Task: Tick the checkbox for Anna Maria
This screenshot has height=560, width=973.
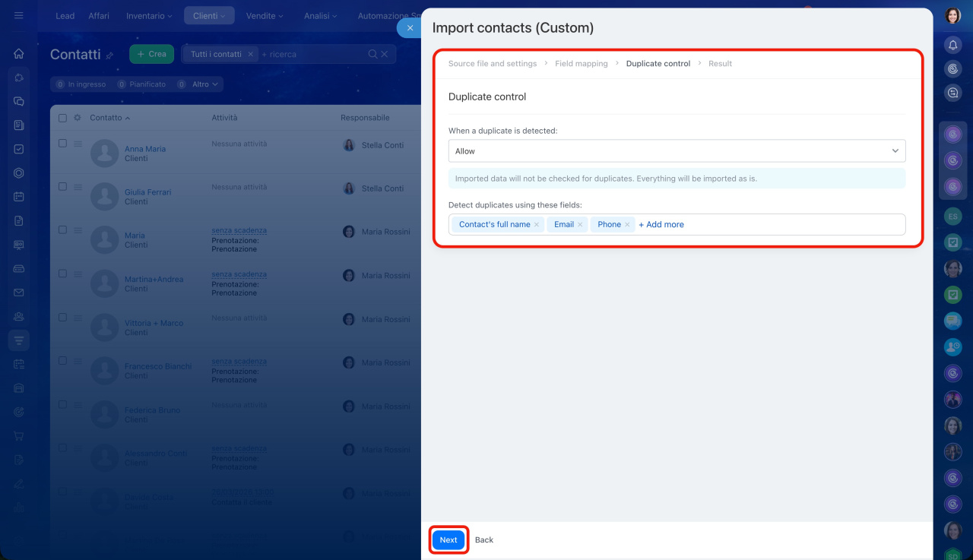Action: click(x=62, y=144)
